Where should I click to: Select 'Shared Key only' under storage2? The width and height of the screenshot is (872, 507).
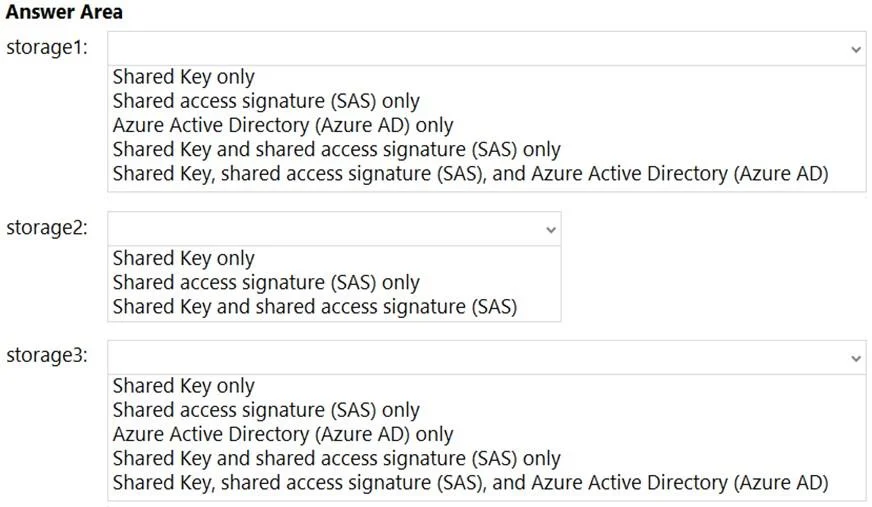[x=184, y=259]
